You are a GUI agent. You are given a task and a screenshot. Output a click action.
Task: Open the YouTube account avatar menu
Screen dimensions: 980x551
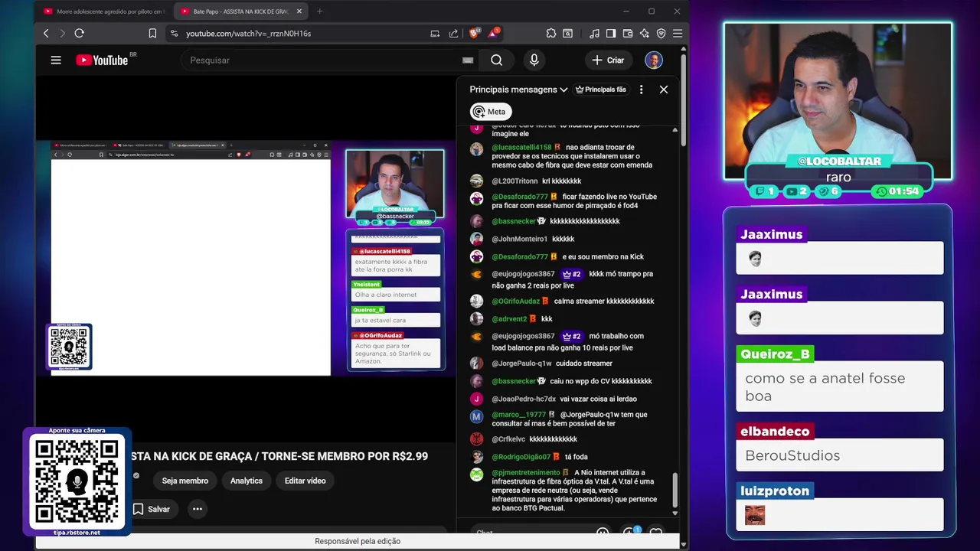point(653,60)
